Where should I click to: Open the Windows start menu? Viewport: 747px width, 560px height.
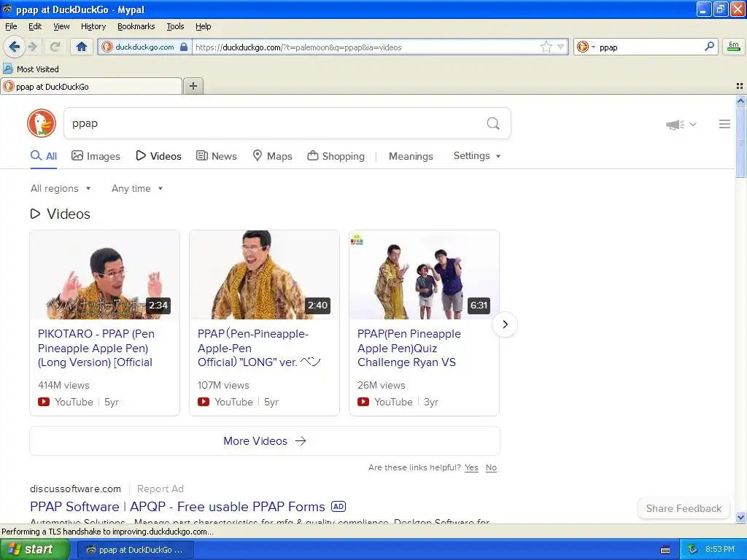click(35, 550)
